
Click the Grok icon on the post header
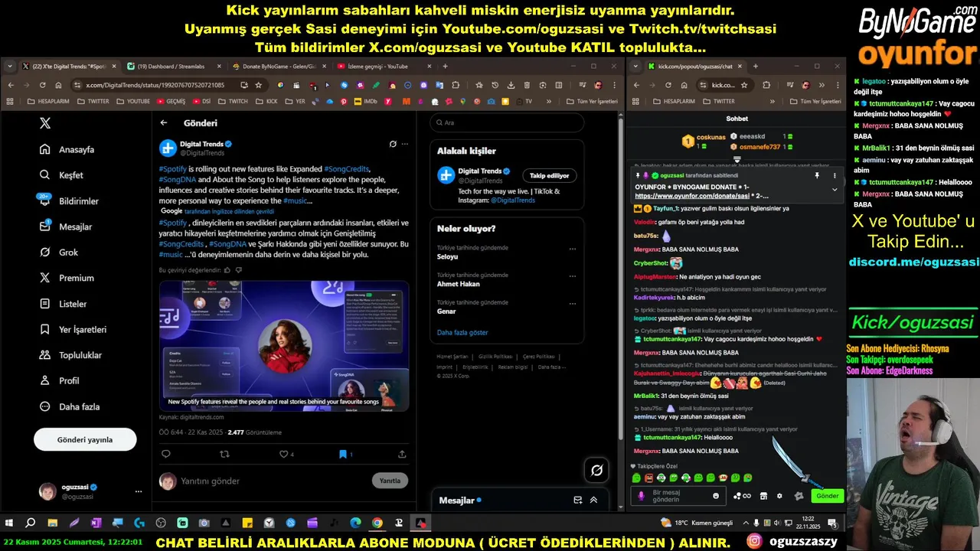[x=393, y=144]
